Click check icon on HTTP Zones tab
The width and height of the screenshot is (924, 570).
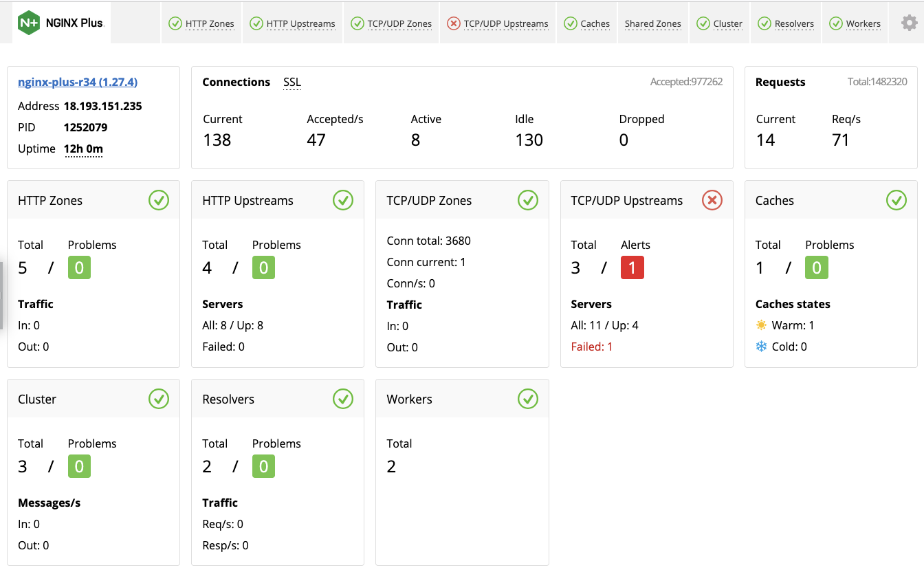click(175, 23)
